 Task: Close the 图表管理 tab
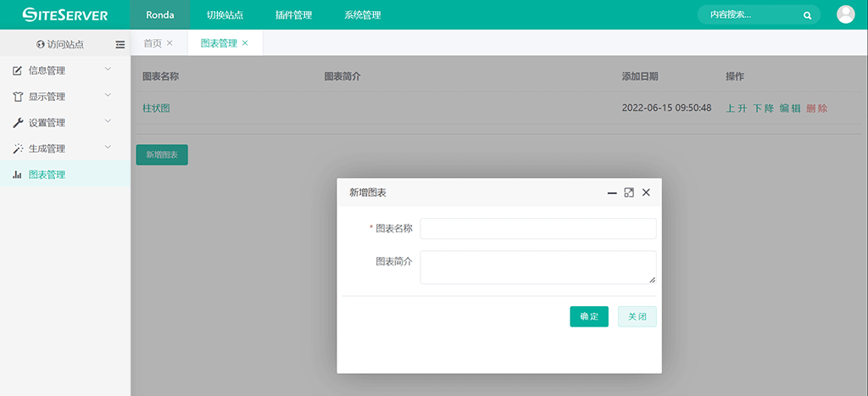click(x=245, y=43)
